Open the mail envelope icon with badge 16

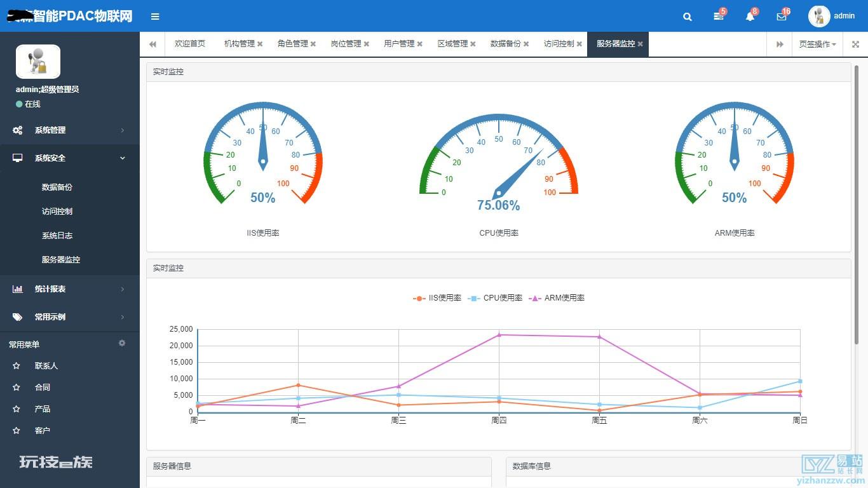pyautogui.click(x=782, y=17)
